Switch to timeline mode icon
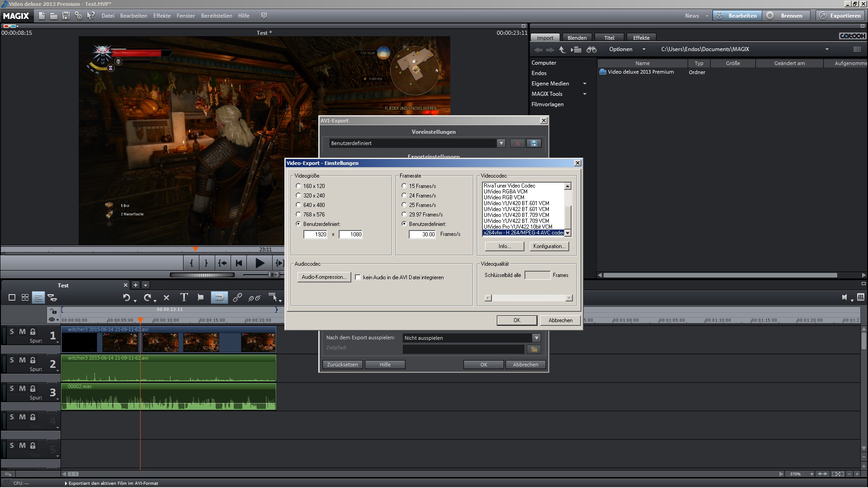This screenshot has height=488, width=868. 38,298
